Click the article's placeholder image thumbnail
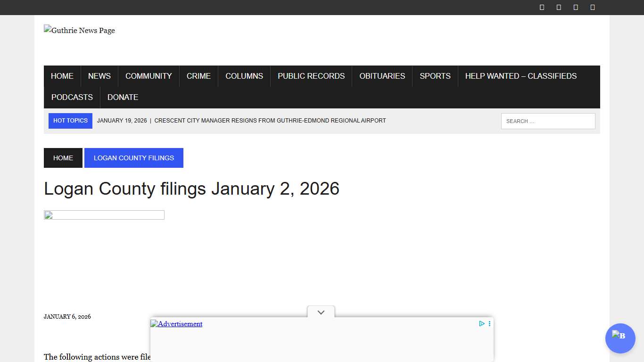The width and height of the screenshot is (644, 362). click(x=104, y=215)
